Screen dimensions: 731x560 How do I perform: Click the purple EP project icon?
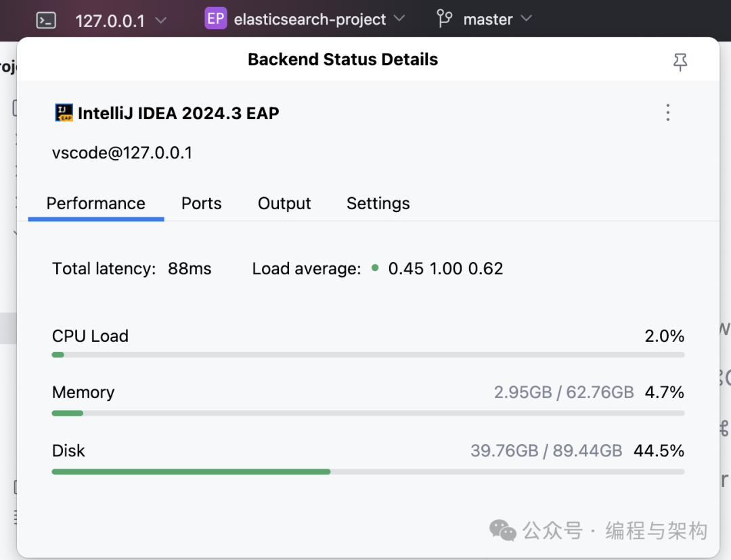(215, 19)
